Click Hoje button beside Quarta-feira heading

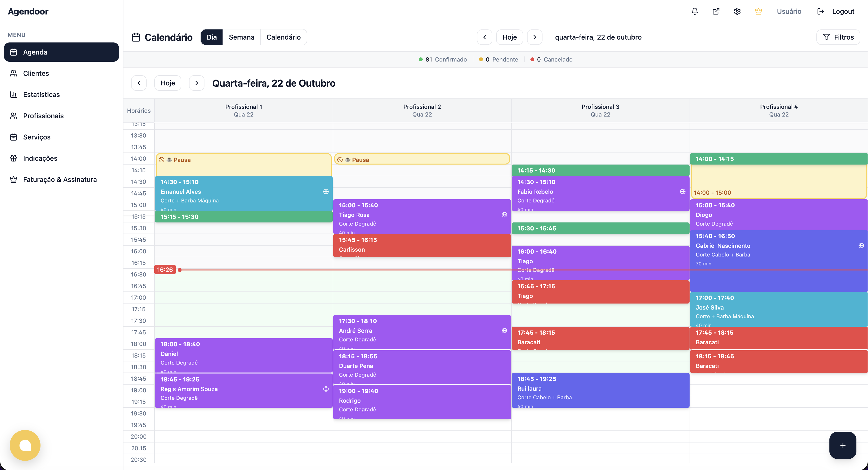(168, 83)
